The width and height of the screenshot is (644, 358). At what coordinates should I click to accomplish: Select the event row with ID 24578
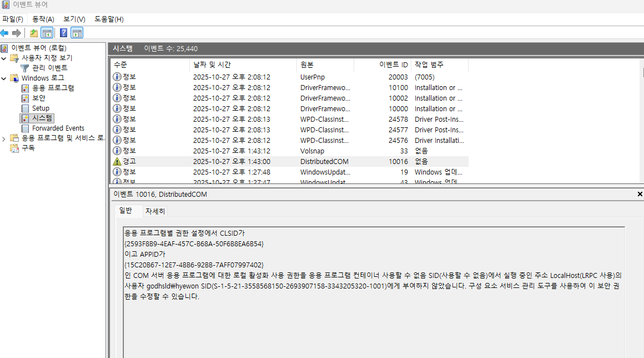click(x=290, y=119)
